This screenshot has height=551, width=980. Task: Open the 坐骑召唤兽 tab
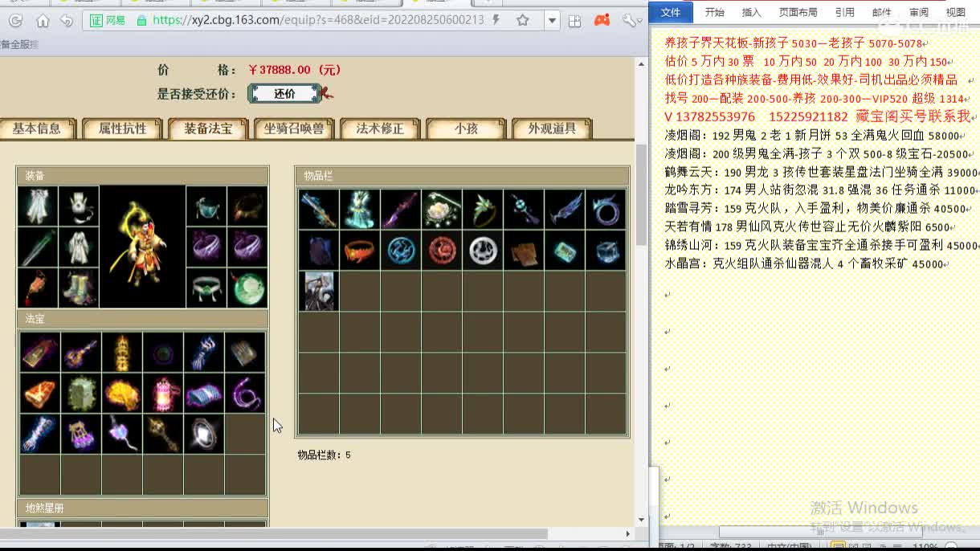point(294,129)
